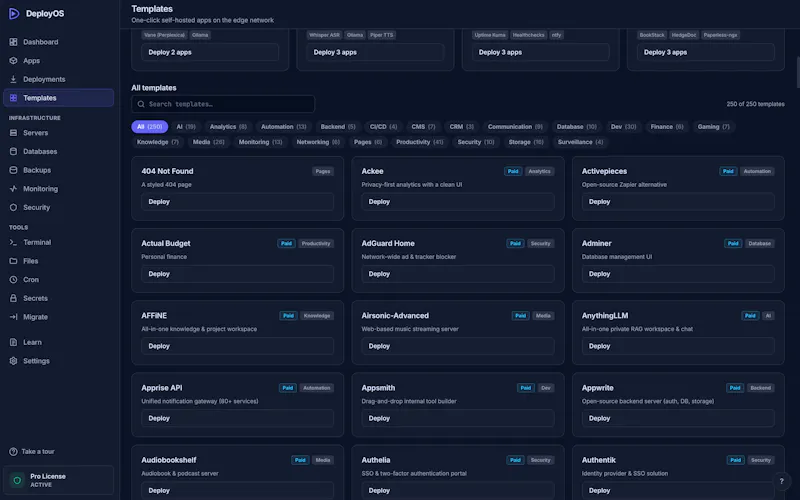Click the Settings gear icon

pos(13,361)
